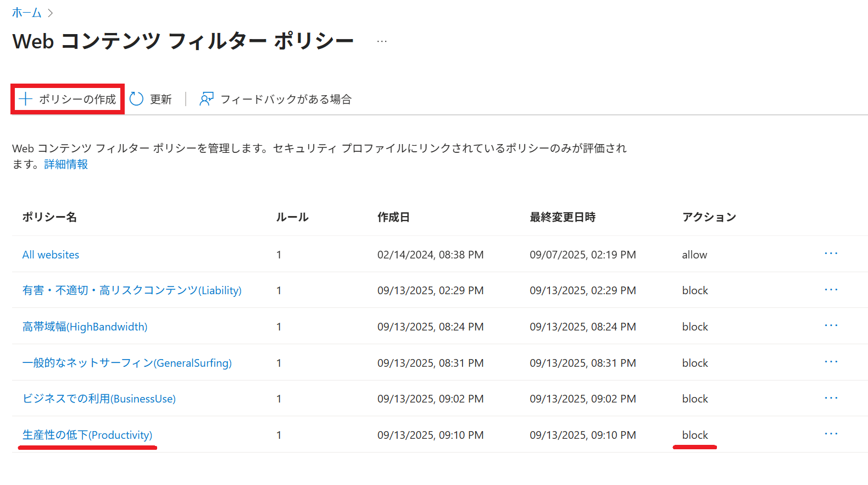Image resolution: width=868 pixels, height=485 pixels.
Task: Select modified date 09/13/2025, 08:31 PM
Action: pos(583,363)
